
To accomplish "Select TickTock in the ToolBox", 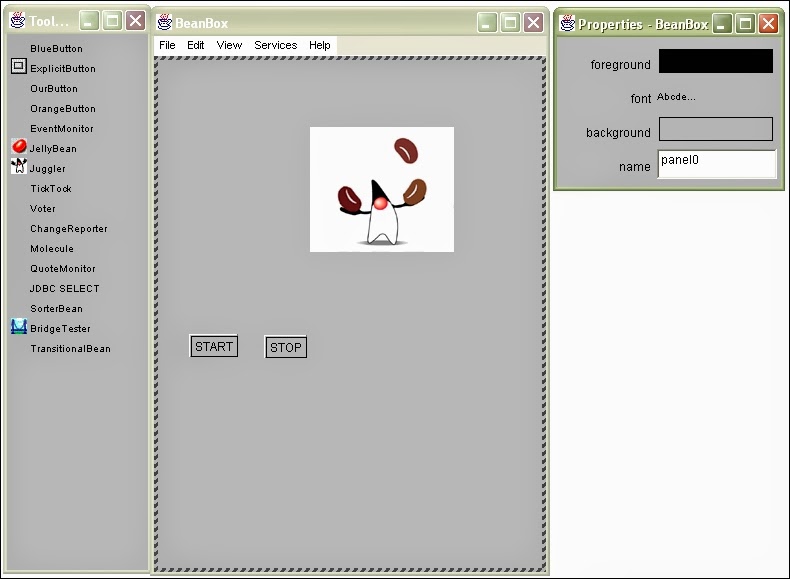I will (51, 188).
